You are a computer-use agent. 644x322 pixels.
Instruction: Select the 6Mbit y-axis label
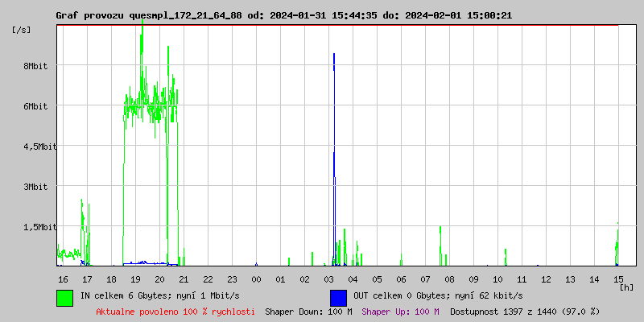[x=35, y=106]
